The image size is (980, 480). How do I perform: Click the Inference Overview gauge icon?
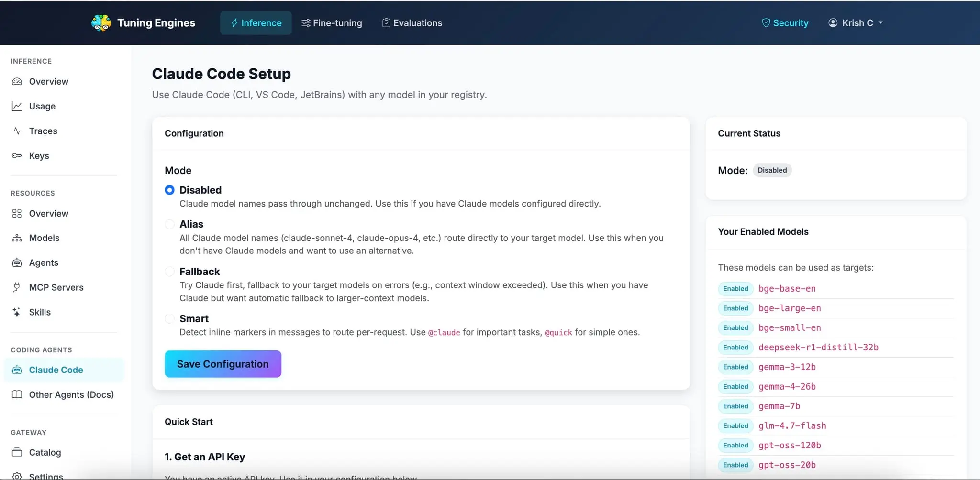pyautogui.click(x=17, y=82)
